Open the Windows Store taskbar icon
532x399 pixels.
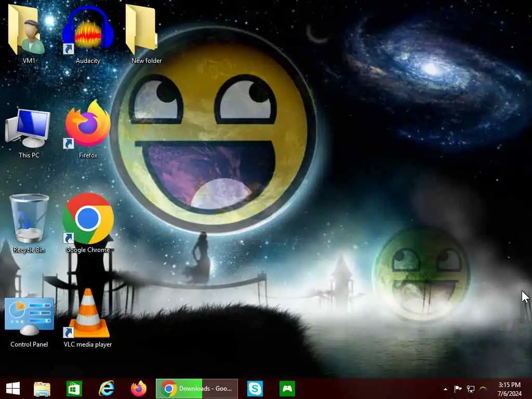click(x=74, y=389)
